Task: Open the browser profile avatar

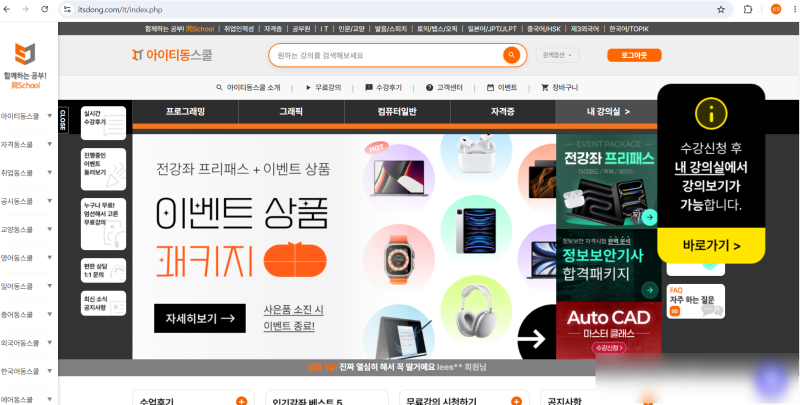Action: (776, 9)
